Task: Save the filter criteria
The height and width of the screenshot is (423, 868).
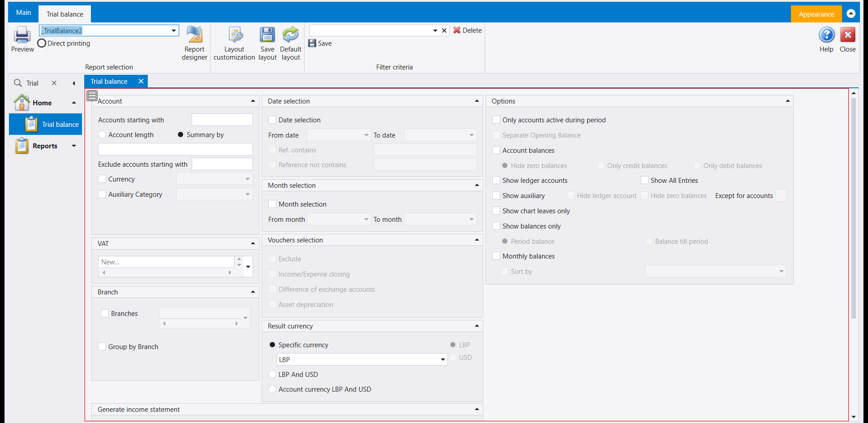Action: pyautogui.click(x=320, y=43)
